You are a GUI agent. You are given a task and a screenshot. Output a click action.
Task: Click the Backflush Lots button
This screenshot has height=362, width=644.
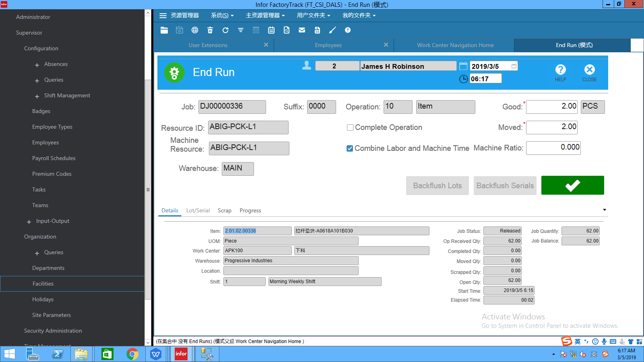click(x=438, y=185)
